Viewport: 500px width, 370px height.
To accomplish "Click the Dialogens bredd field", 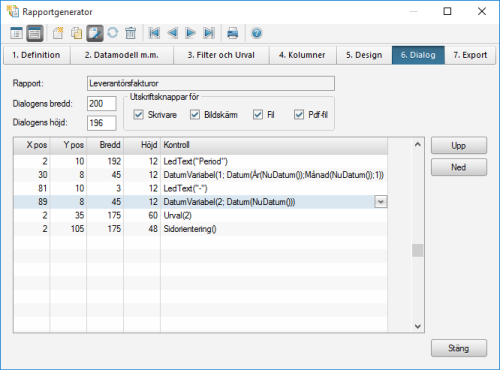I will 102,104.
